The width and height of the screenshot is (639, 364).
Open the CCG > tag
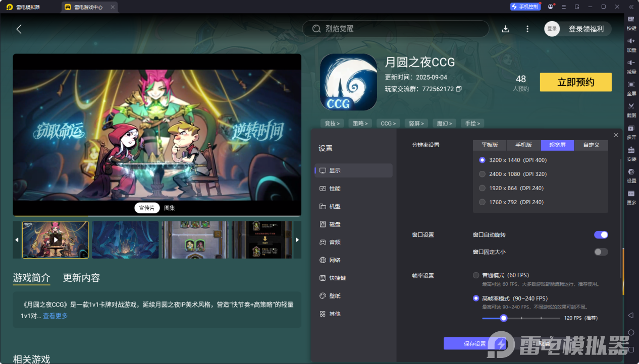(x=389, y=123)
